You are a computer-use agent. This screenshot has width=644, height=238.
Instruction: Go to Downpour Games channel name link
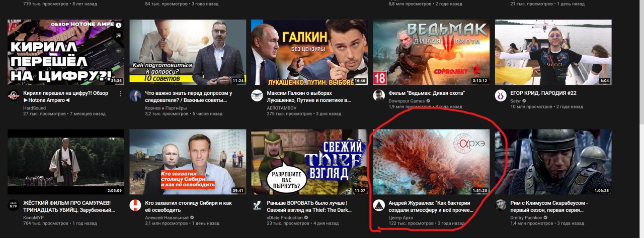pyautogui.click(x=406, y=100)
